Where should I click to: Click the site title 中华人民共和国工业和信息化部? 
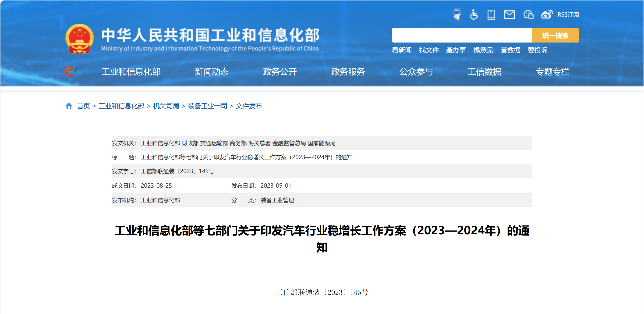tap(210, 35)
